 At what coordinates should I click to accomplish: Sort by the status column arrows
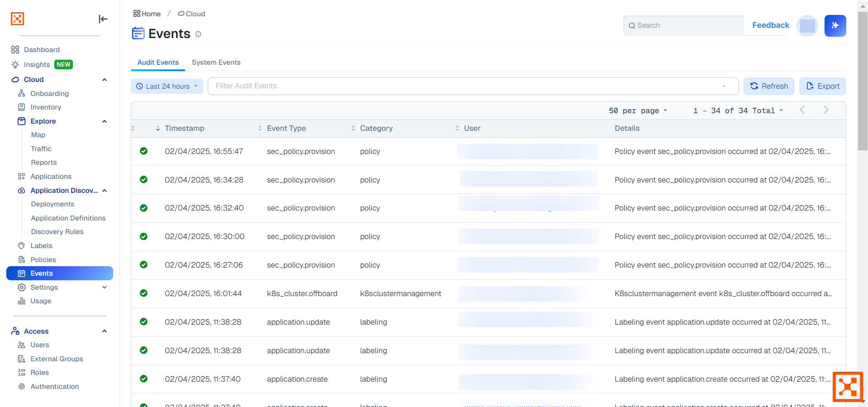(133, 129)
